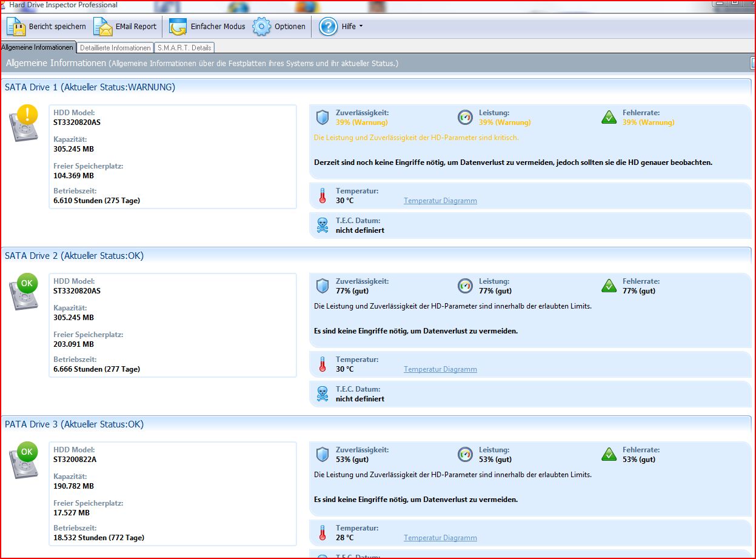The height and width of the screenshot is (559, 756).
Task: Switch to the Allgemeine Informationen tab
Action: 38,47
